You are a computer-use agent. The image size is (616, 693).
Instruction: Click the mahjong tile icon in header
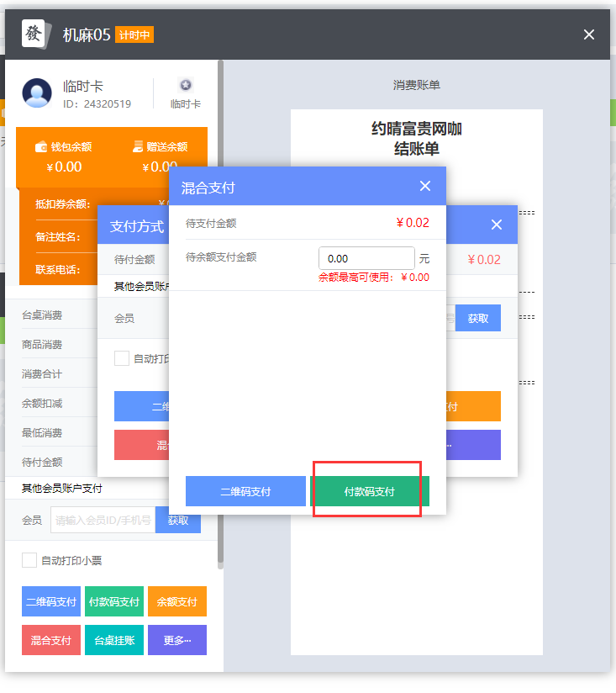[x=36, y=34]
